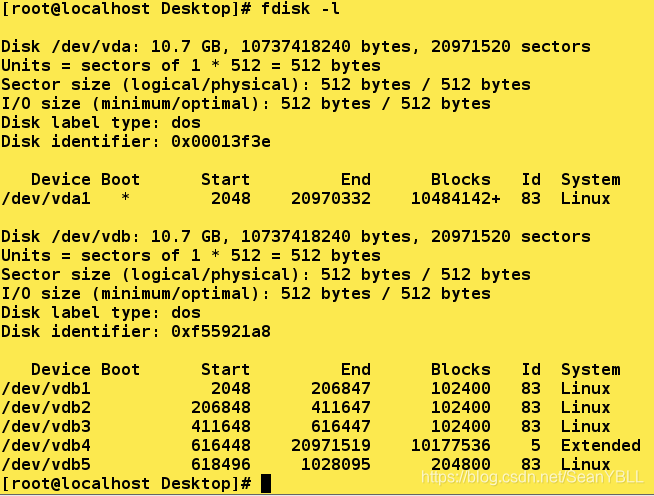Click the boot asterisk of /dev/vda1

pyautogui.click(x=125, y=197)
